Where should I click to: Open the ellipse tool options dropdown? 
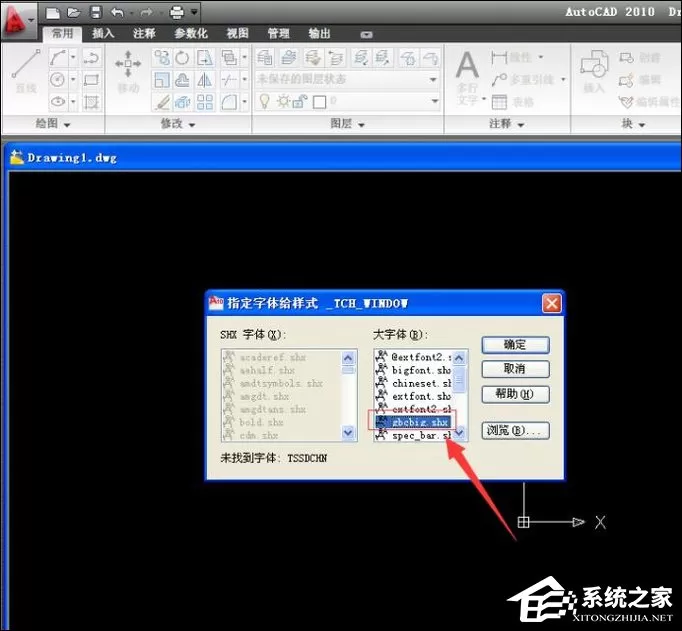[x=73, y=102]
